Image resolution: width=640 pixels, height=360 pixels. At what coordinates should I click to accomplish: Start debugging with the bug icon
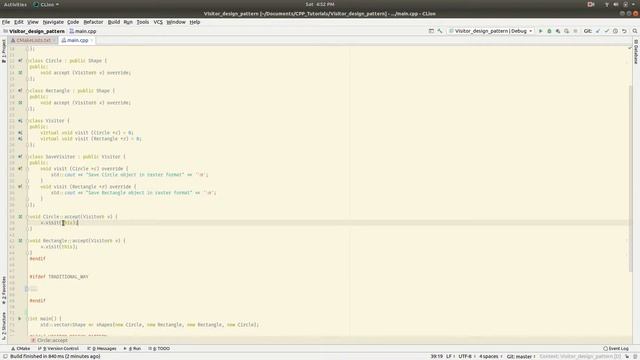(549, 31)
